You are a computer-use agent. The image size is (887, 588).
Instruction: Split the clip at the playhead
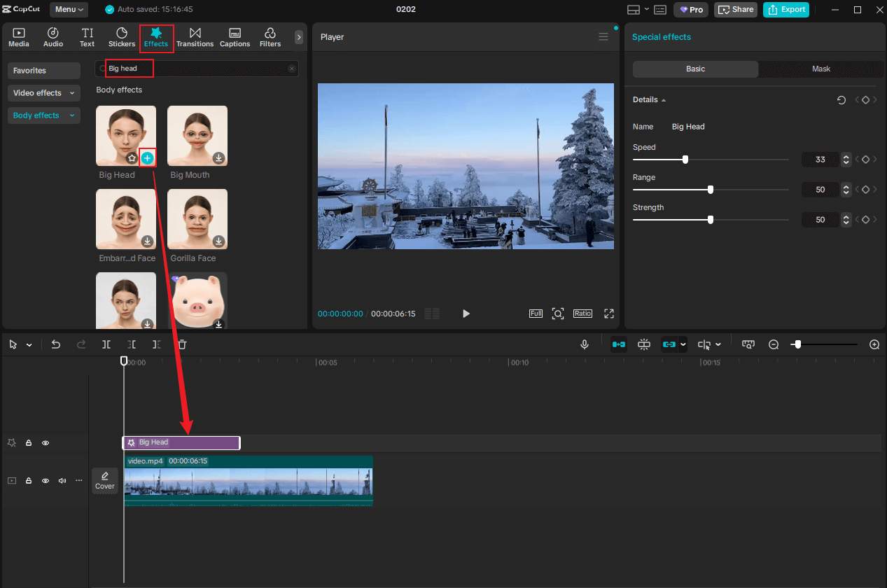[106, 344]
